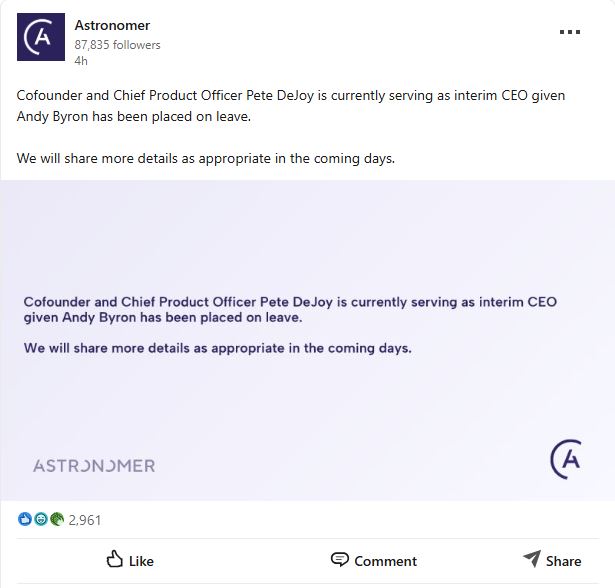Open the 2,961 reactions count

pyautogui.click(x=85, y=520)
